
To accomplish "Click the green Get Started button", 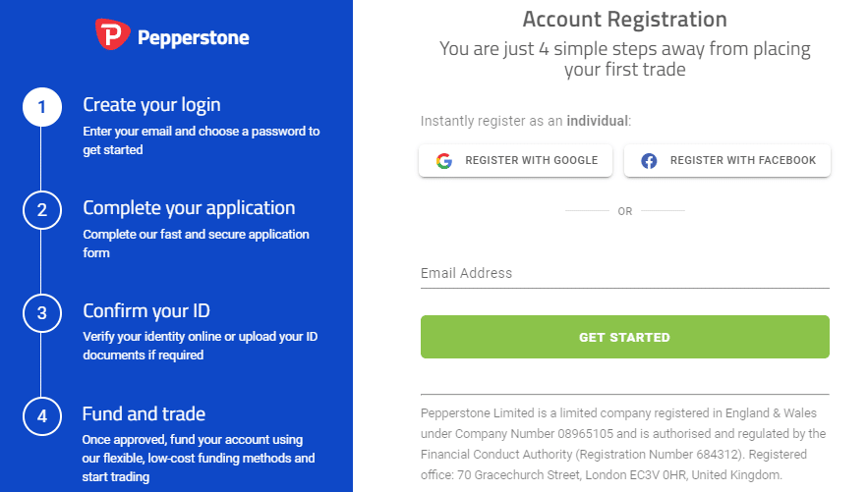I will (x=625, y=337).
